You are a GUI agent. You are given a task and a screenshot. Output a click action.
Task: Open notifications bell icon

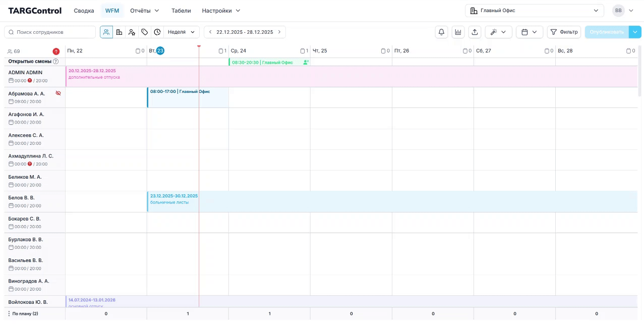click(441, 32)
